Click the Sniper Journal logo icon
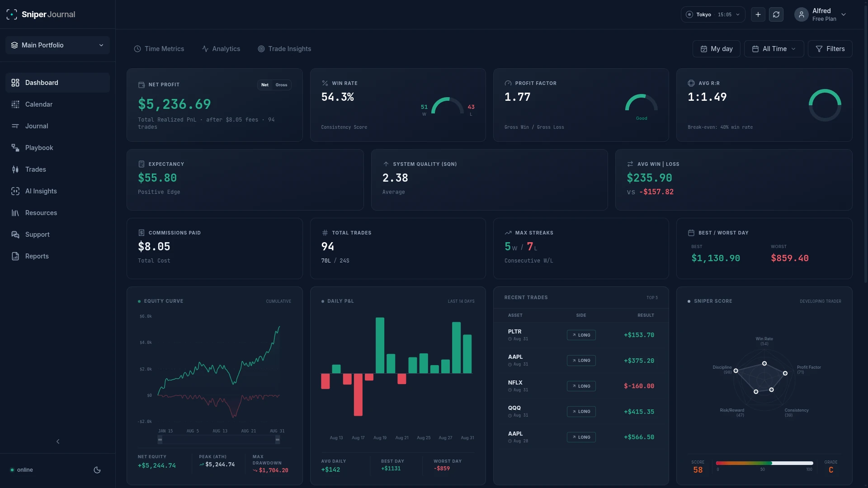868x488 pixels. click(x=12, y=14)
